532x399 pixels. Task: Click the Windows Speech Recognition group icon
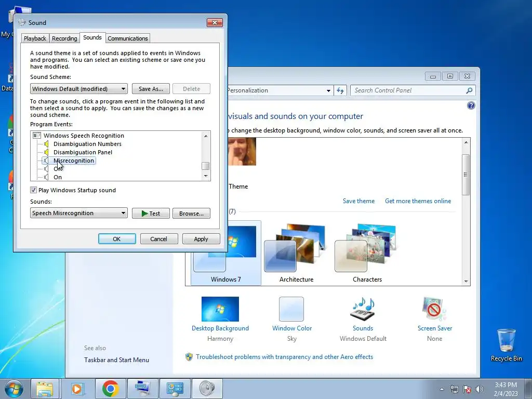click(x=37, y=136)
